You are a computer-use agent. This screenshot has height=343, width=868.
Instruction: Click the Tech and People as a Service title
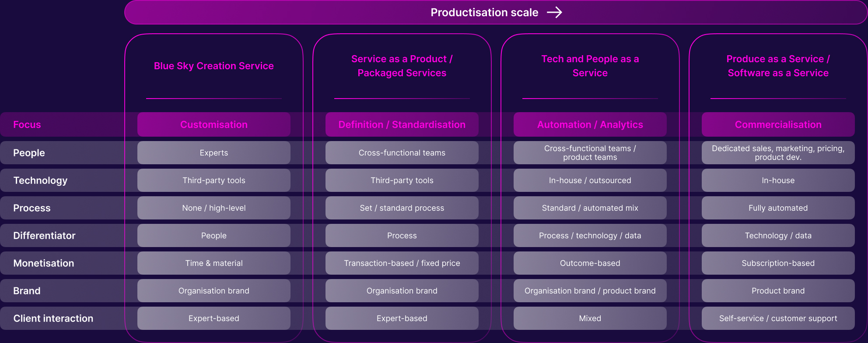tap(590, 66)
